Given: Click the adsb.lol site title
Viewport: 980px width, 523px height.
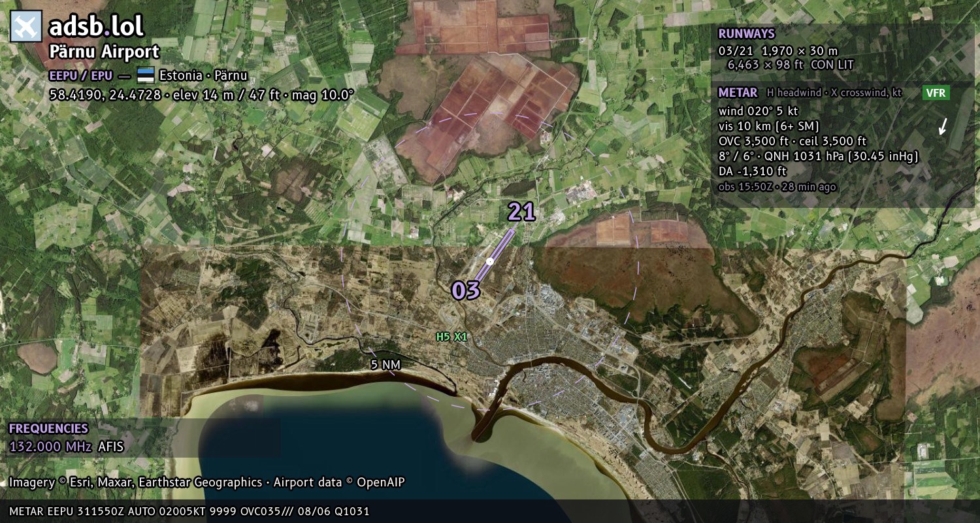Looking at the screenshot, I should pos(96,27).
